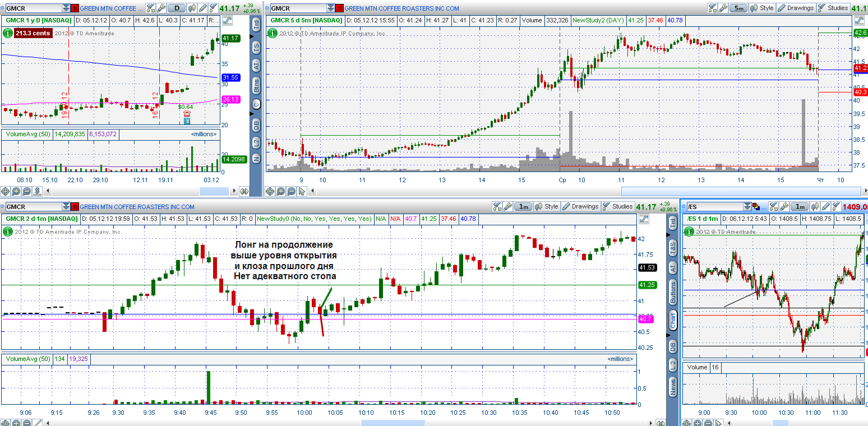Click the GMCR symbol input in daily chart
Screen dimensions: 868x426
[33, 8]
